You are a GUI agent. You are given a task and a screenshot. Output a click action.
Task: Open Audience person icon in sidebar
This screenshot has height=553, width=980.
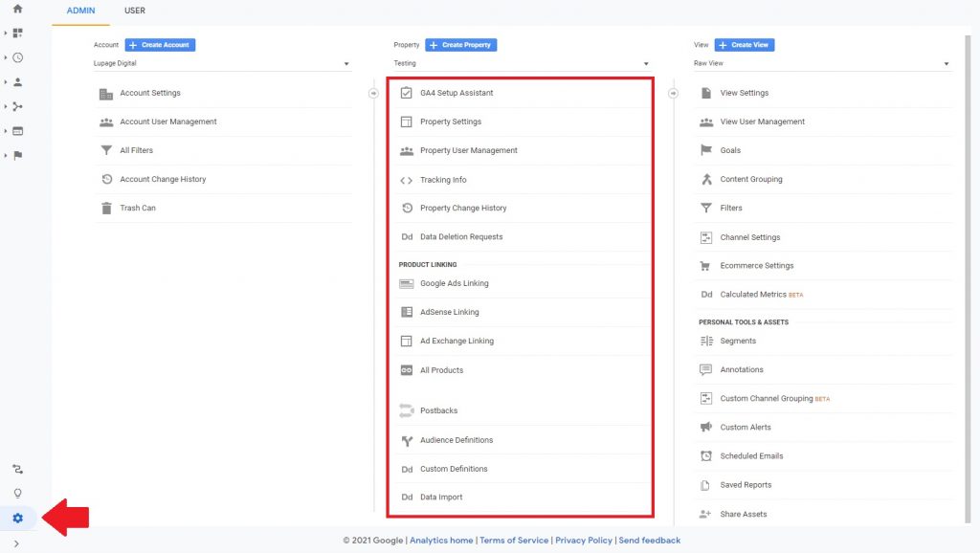[x=17, y=82]
